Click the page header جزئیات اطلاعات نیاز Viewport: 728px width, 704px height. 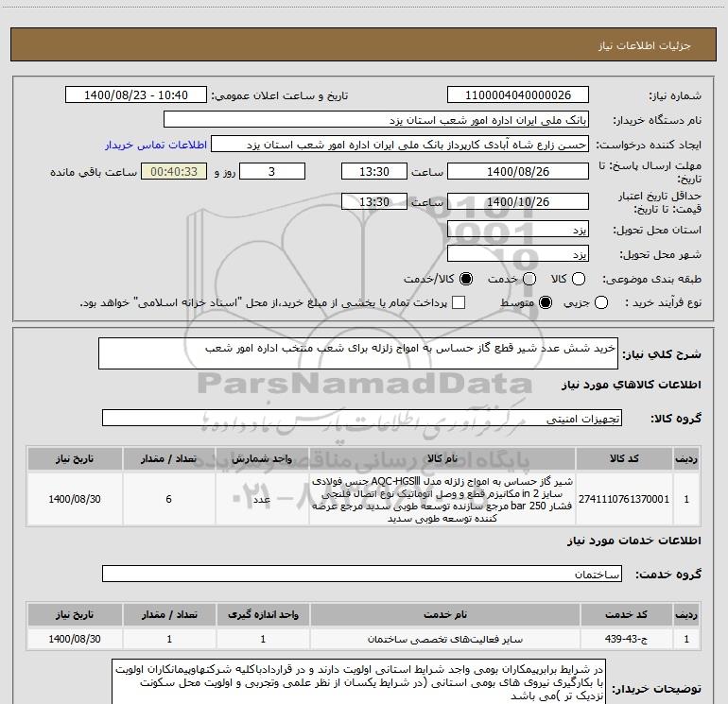tap(644, 45)
